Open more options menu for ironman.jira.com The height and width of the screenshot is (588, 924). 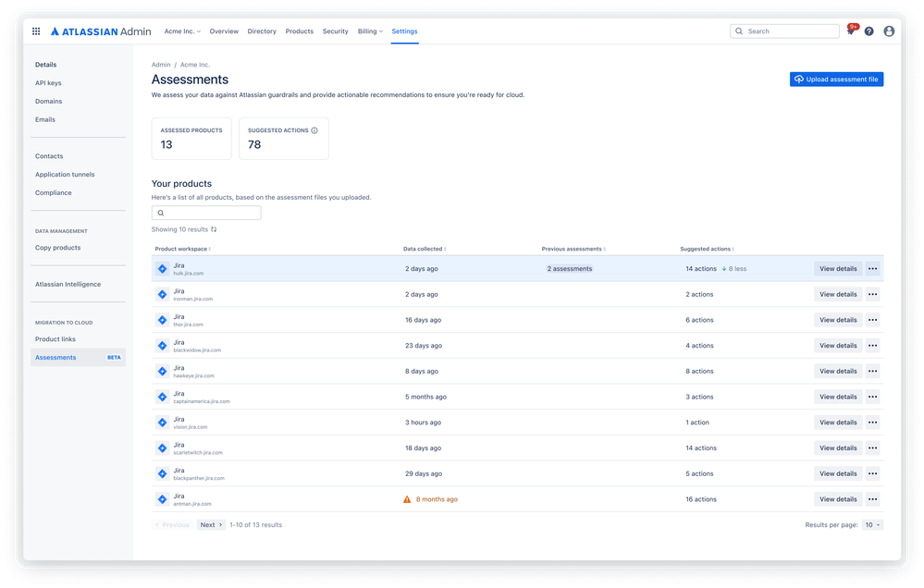coord(873,295)
